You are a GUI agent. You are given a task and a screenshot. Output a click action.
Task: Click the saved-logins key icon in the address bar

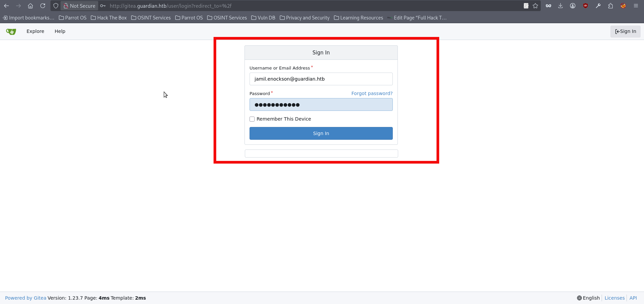103,6
